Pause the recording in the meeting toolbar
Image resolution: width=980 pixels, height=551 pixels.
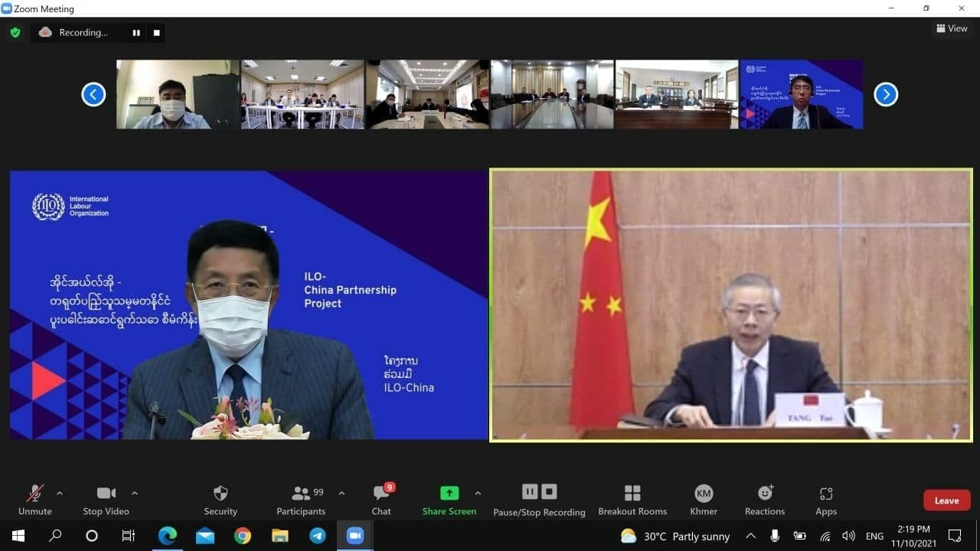[x=530, y=492]
